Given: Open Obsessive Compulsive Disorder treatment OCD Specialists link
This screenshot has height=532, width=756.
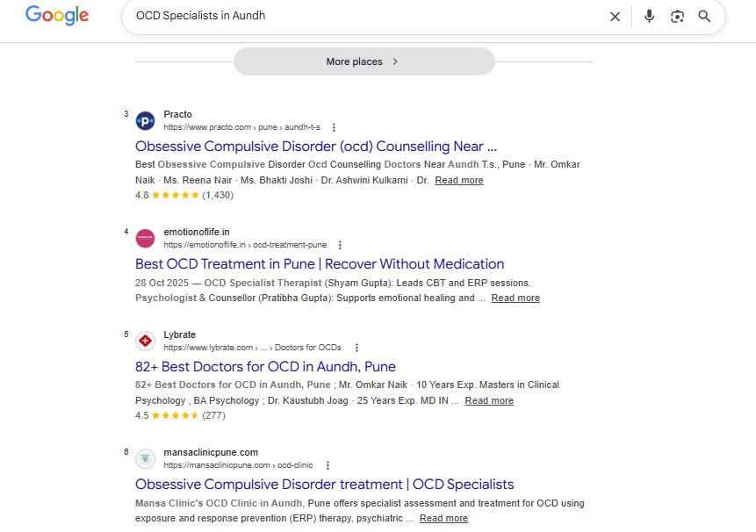Looking at the screenshot, I should tap(325, 485).
